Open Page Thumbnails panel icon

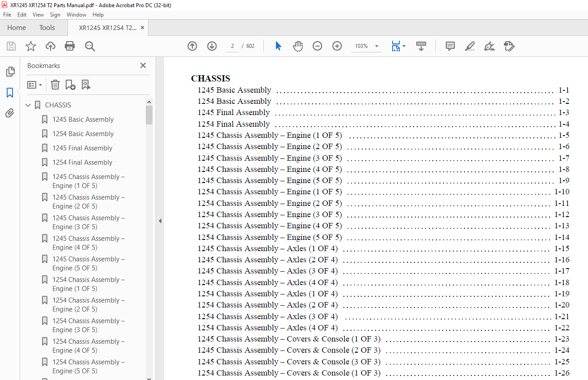(x=10, y=72)
